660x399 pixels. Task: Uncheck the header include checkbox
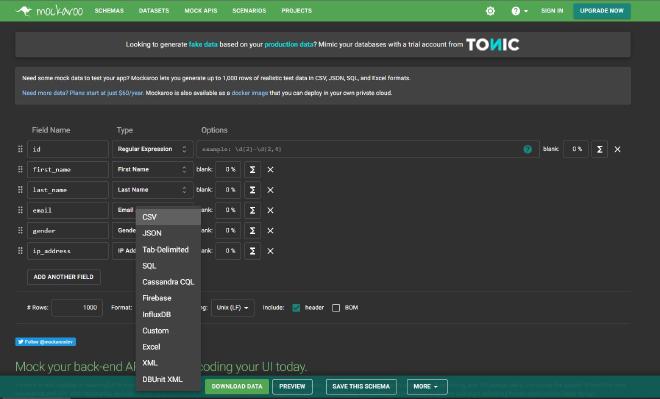(296, 308)
